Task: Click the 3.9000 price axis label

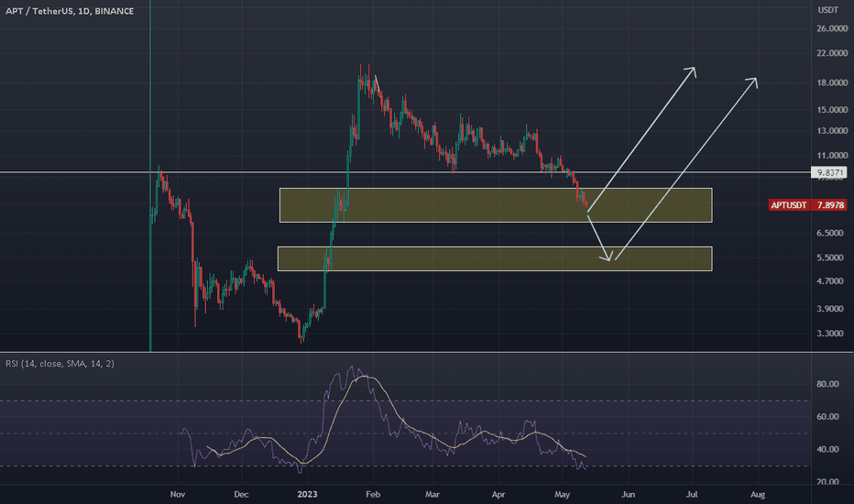Action: click(x=830, y=309)
